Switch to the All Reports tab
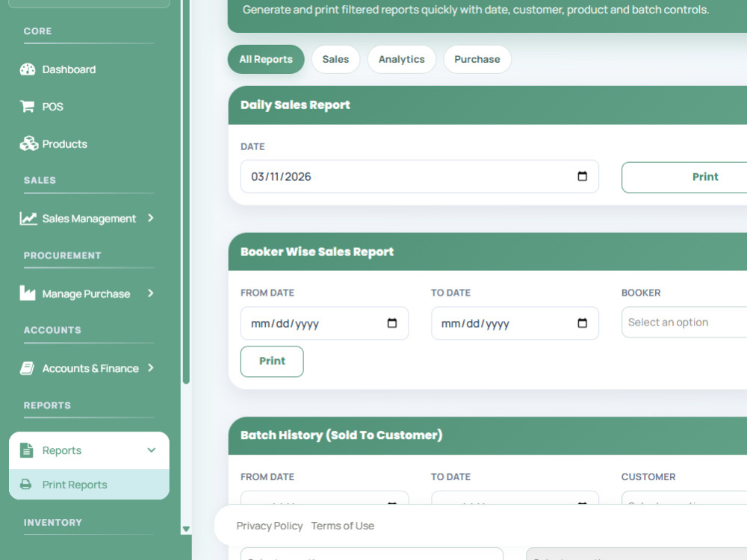747x560 pixels. coord(266,60)
